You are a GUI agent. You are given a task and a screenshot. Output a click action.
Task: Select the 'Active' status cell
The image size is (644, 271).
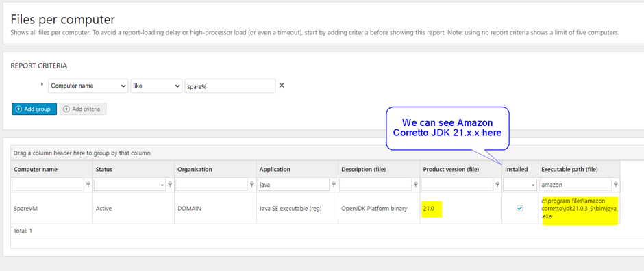[x=133, y=208]
